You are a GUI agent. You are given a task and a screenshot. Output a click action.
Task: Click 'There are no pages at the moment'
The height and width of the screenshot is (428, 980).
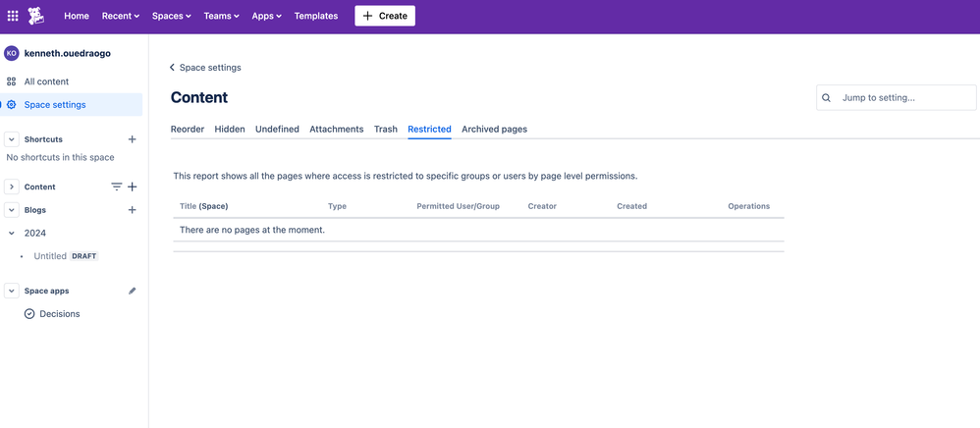pos(252,230)
